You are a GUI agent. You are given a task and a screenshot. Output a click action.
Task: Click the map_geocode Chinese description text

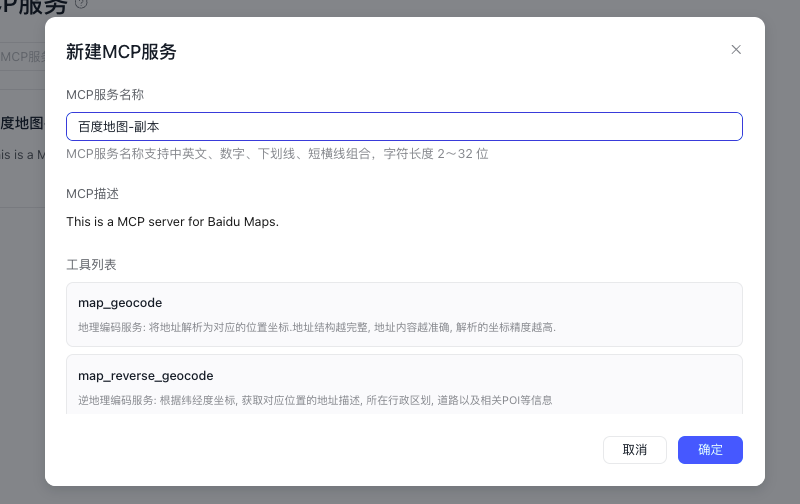[317, 327]
